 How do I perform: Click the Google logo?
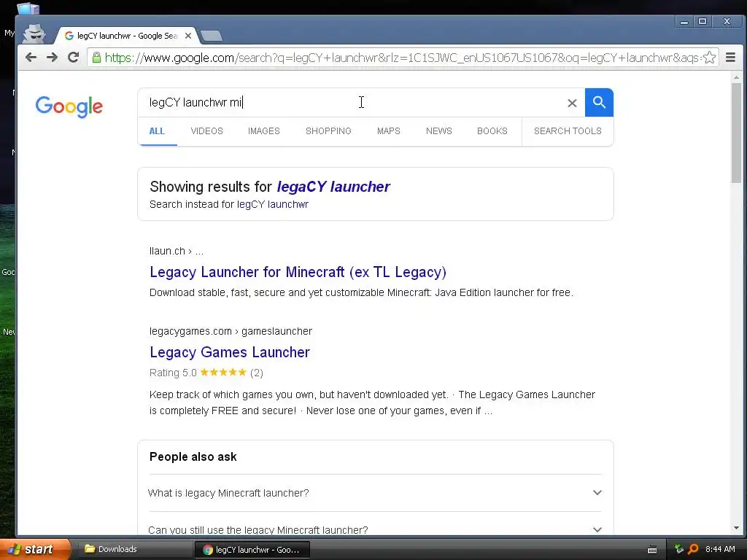[x=69, y=106]
